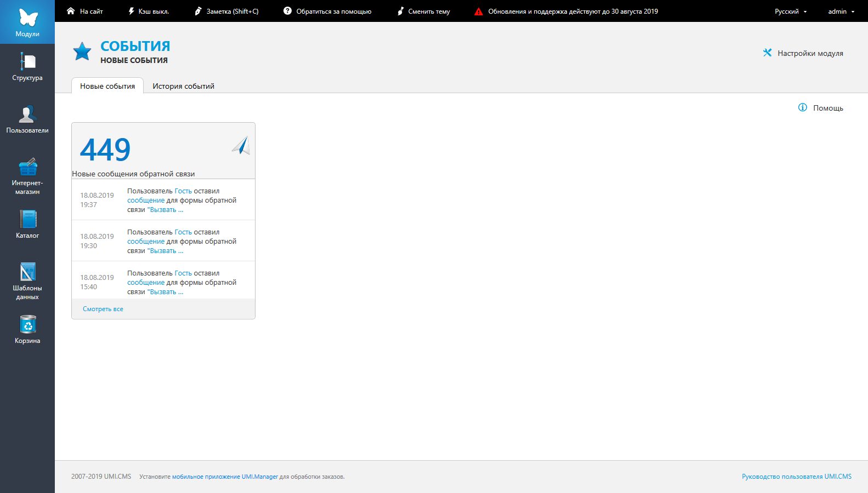
Task: Open the Modules butterfly icon
Action: [27, 19]
